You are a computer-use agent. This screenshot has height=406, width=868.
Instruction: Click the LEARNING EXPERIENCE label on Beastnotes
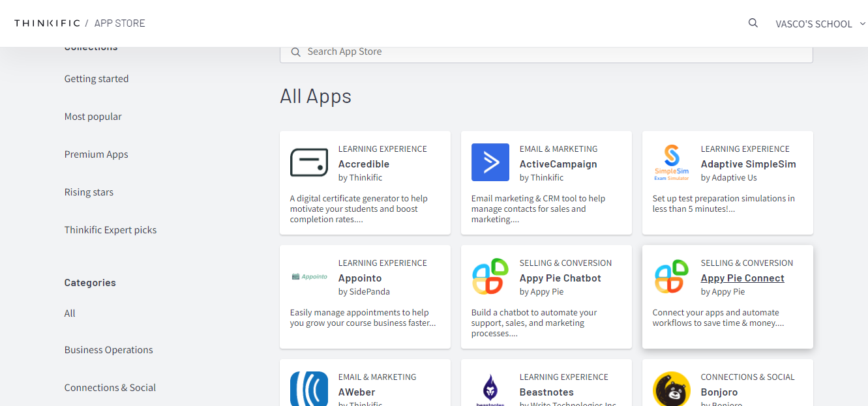tap(564, 377)
